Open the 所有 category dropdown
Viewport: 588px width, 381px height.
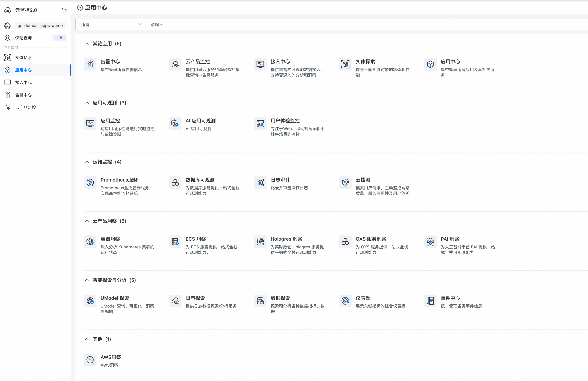pyautogui.click(x=110, y=25)
